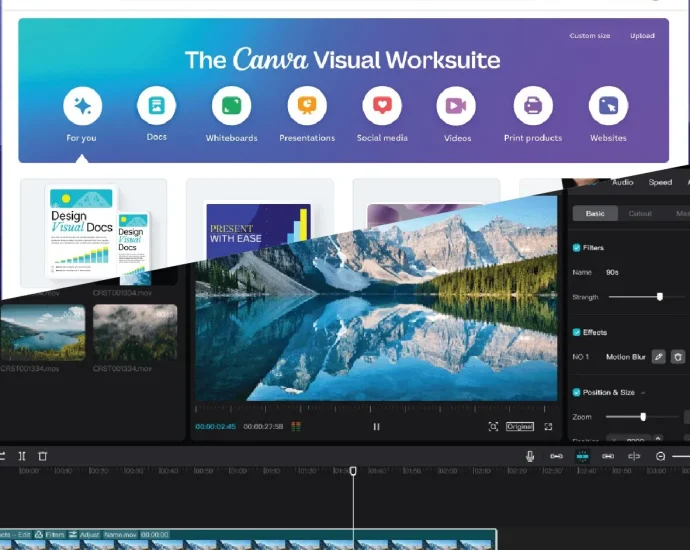Open Adjust on the timeline clip header
This screenshot has height=550, width=690.
84,535
